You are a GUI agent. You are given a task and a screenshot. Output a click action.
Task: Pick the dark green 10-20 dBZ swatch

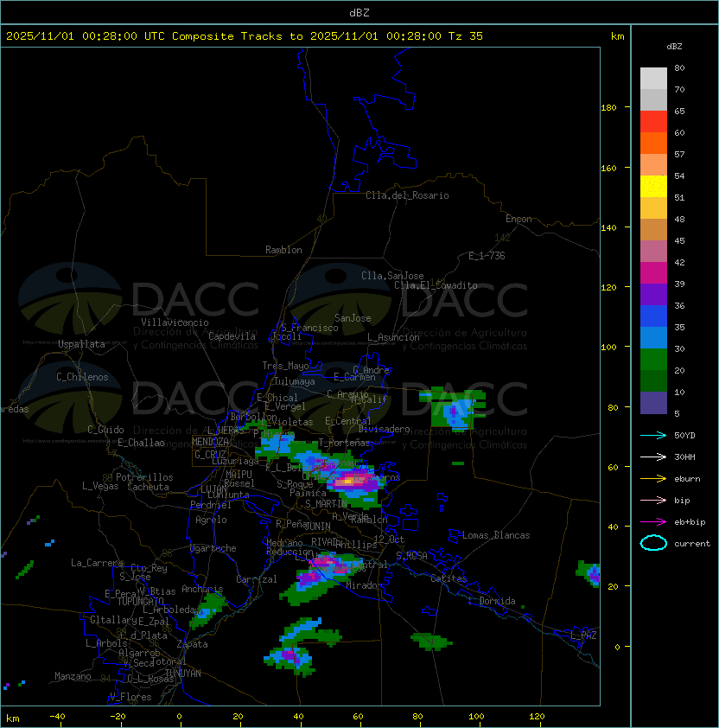(x=653, y=380)
